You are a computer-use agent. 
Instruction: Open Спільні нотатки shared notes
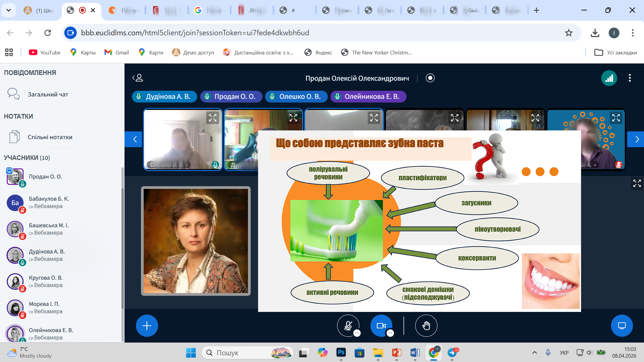(x=50, y=137)
